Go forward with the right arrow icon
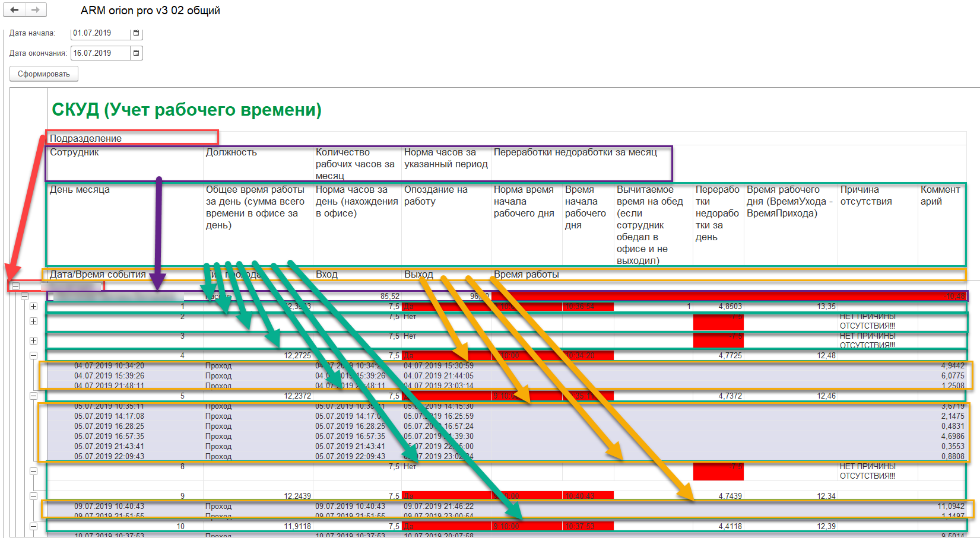The width and height of the screenshot is (980, 538). pos(36,10)
